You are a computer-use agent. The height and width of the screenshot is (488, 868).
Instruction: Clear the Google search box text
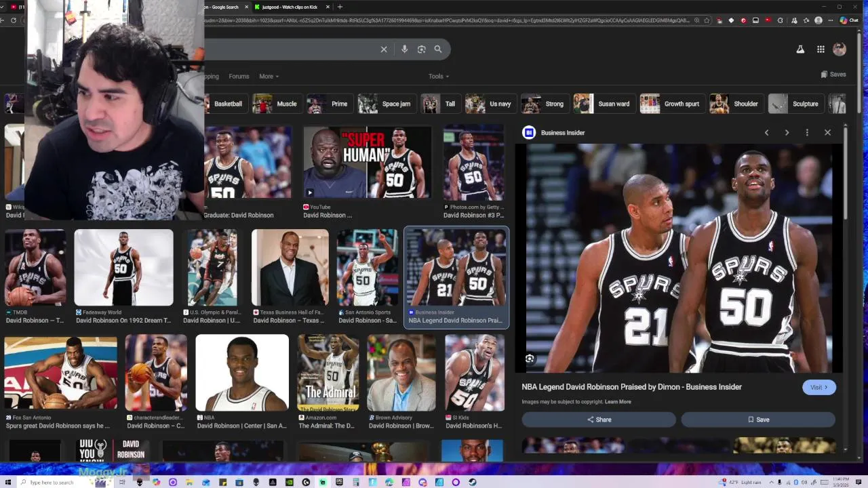coord(384,49)
